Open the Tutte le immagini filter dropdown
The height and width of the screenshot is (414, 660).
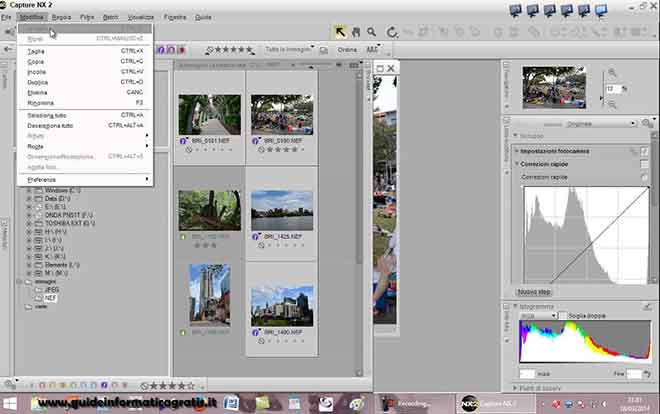tap(290, 50)
